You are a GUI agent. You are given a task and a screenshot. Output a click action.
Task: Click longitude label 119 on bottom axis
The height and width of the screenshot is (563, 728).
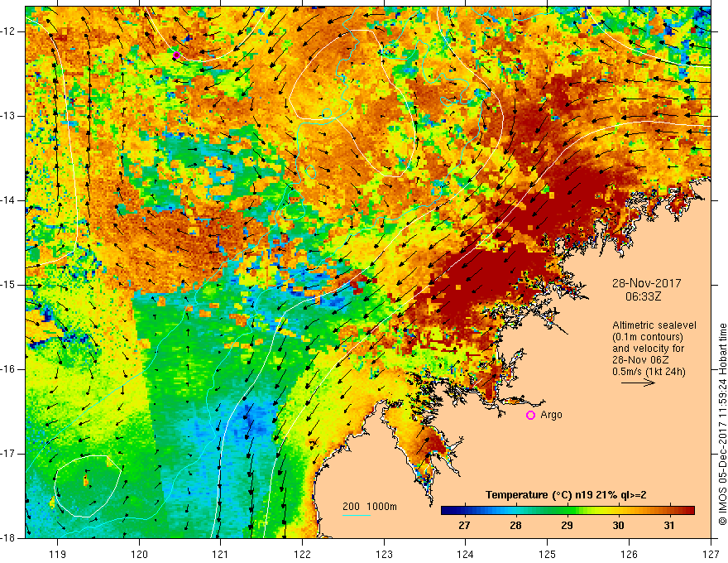(58, 554)
